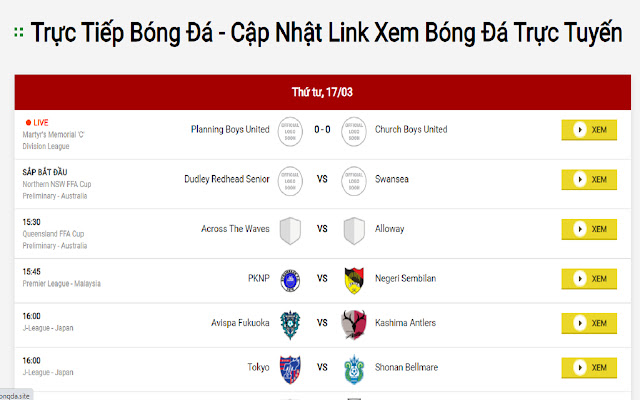640x400 pixels.
Task: Click the Alloway shield icon
Action: coord(353,229)
